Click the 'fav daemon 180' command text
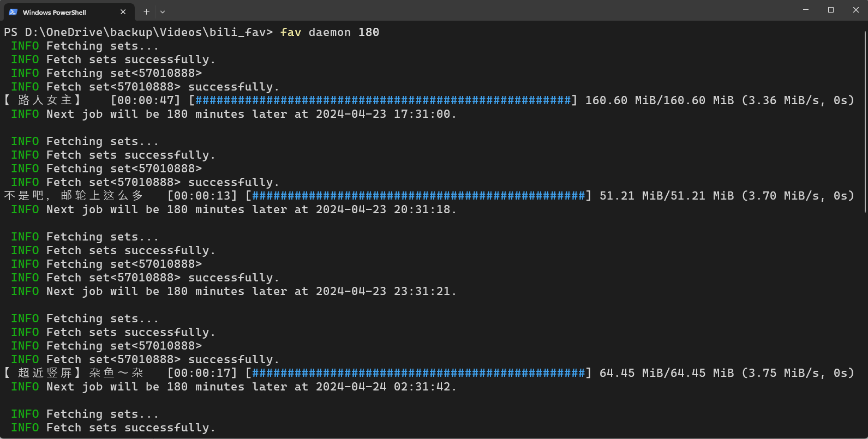Screen dimensions: 868x439 point(330,32)
